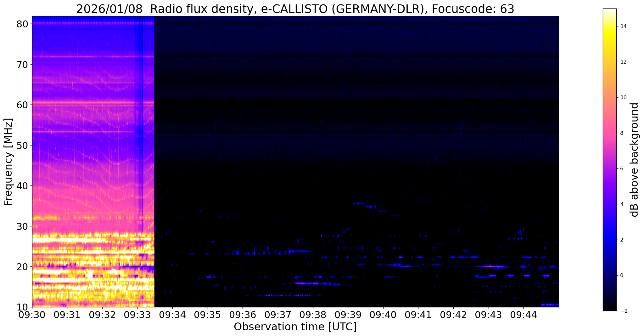The width and height of the screenshot is (644, 336).
Task: Click the 09:38 time tick label
Action: coord(313,315)
